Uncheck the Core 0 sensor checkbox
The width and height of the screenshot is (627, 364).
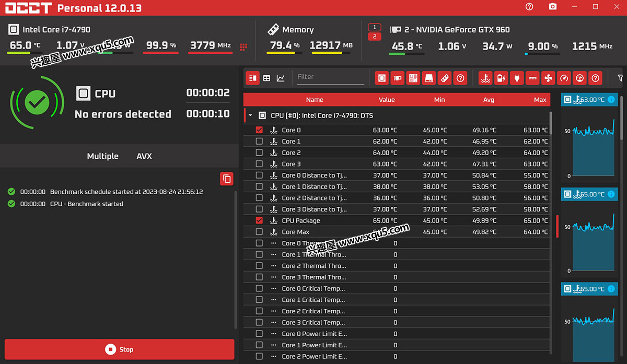pyautogui.click(x=259, y=130)
